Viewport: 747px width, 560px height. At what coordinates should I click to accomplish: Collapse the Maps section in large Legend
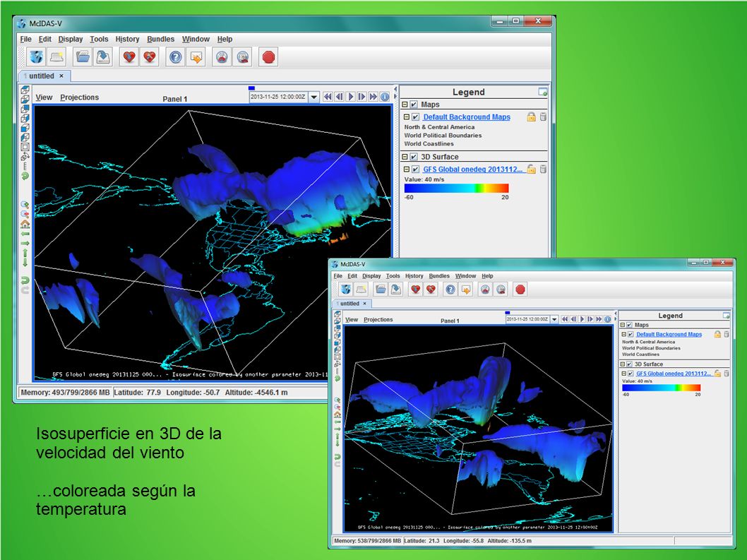click(x=405, y=105)
